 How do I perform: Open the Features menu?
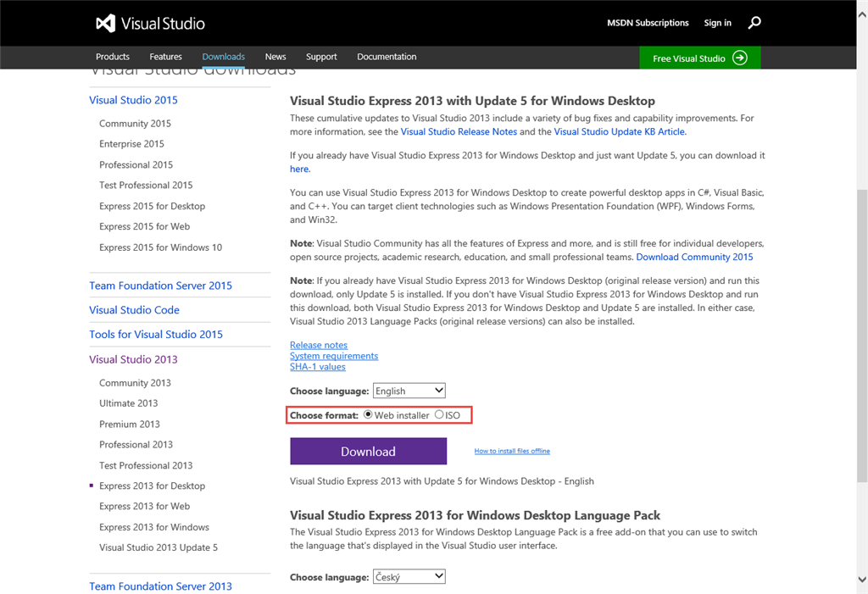(x=165, y=57)
